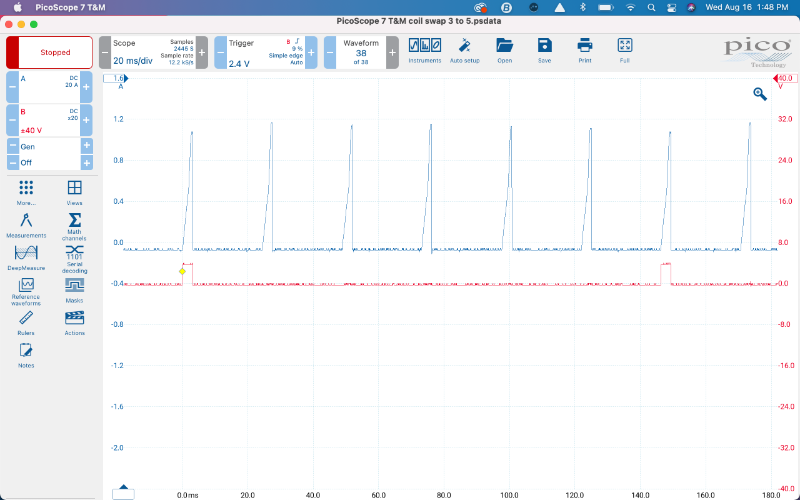Open the Masks tool
Image resolution: width=800 pixels, height=500 pixels.
tap(74, 288)
